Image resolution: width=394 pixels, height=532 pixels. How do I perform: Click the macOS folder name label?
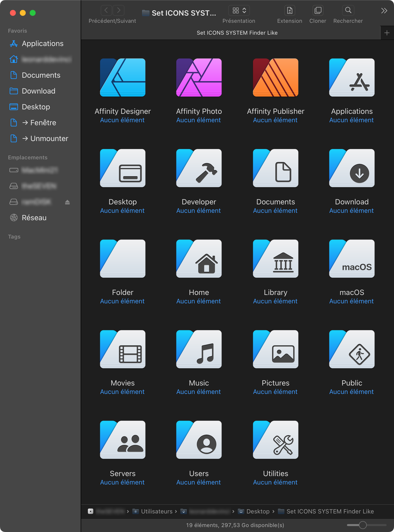[352, 292]
